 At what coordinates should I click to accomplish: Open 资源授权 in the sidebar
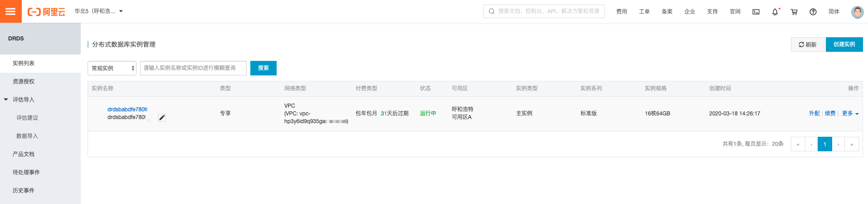click(24, 82)
